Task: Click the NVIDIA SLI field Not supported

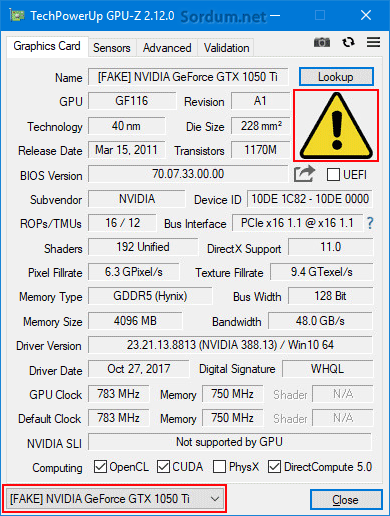Action: pyautogui.click(x=230, y=442)
